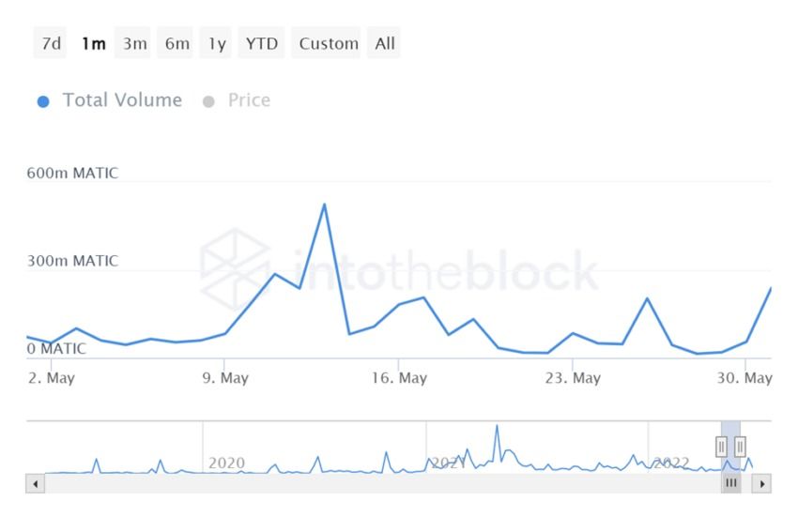
Task: Show All historical data
Action: (x=385, y=43)
